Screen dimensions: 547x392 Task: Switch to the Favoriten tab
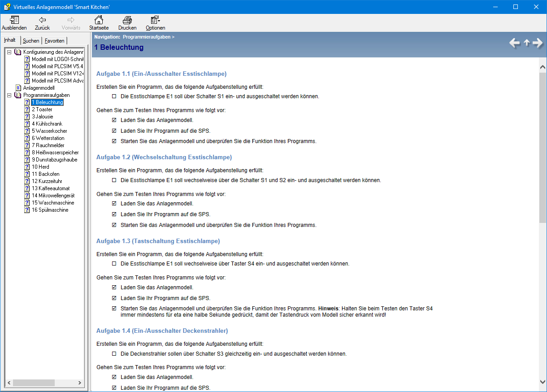coord(54,41)
